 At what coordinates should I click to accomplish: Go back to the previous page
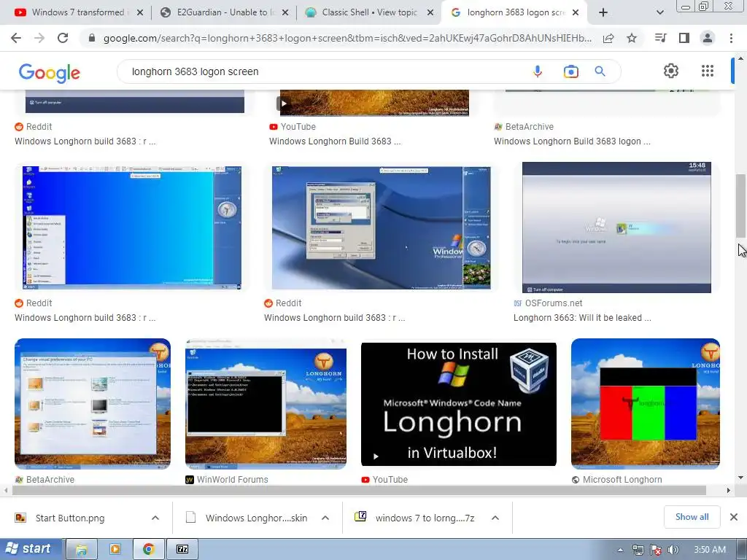16,38
